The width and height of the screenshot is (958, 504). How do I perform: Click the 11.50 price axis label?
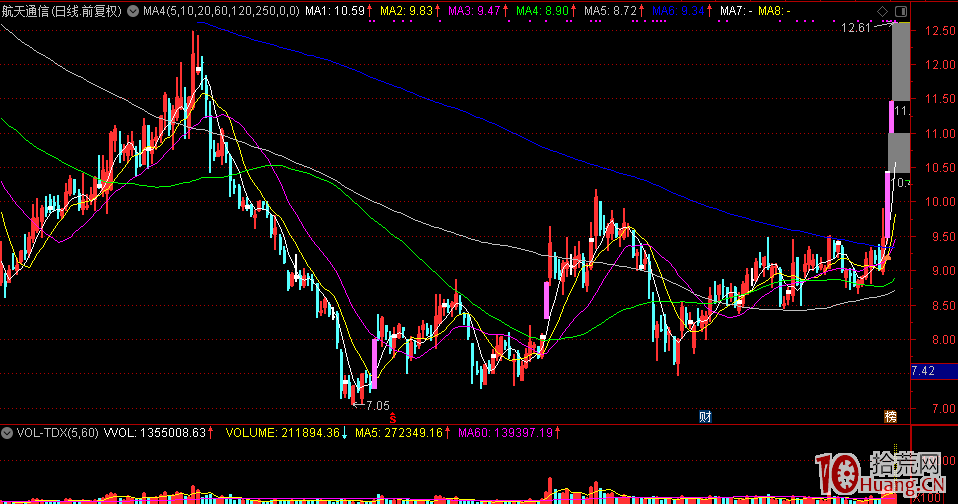coord(940,99)
